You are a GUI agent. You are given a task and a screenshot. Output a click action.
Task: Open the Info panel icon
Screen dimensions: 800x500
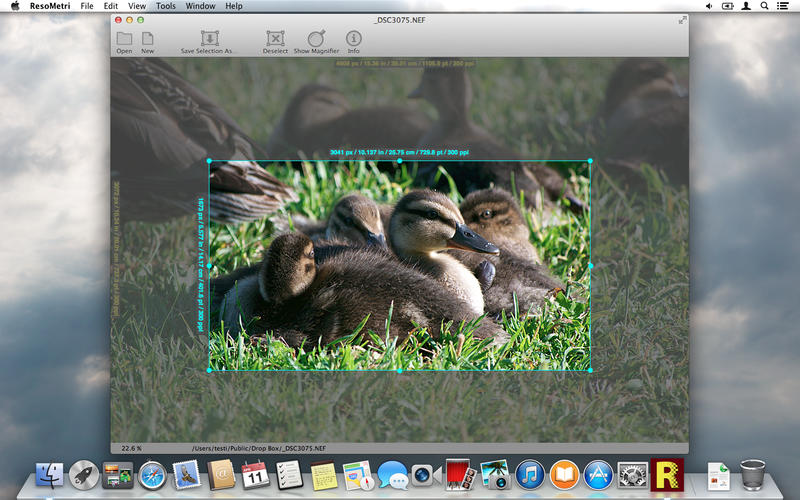pos(354,38)
